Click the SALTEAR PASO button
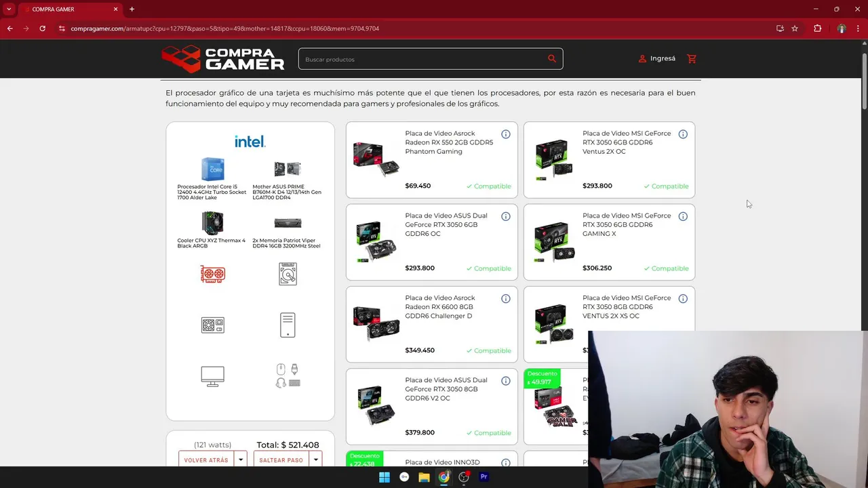The width and height of the screenshot is (868, 488). pos(281,460)
